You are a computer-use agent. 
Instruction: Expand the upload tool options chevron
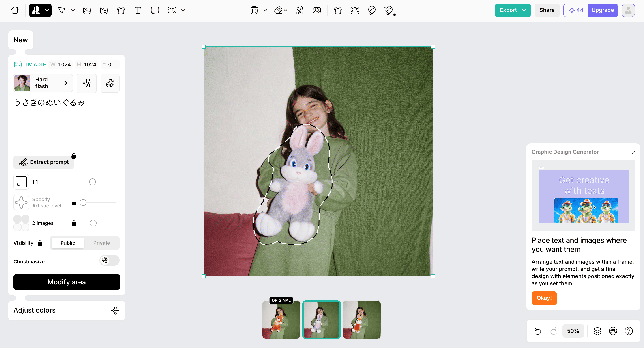(x=183, y=10)
